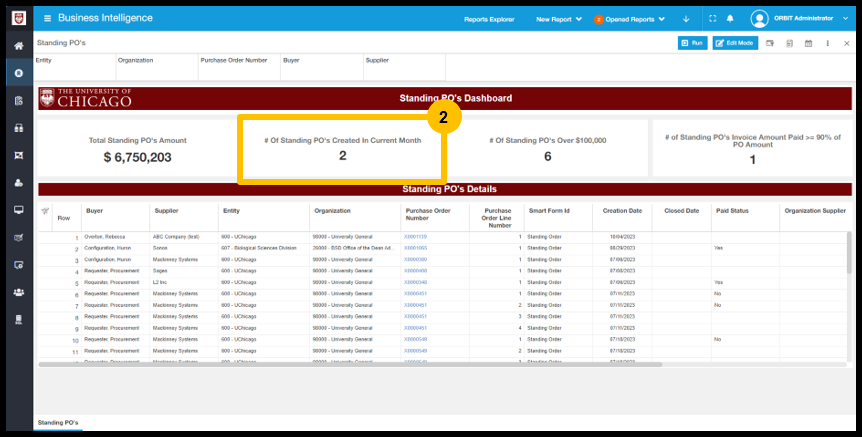Close the Standing PO's report

click(847, 43)
